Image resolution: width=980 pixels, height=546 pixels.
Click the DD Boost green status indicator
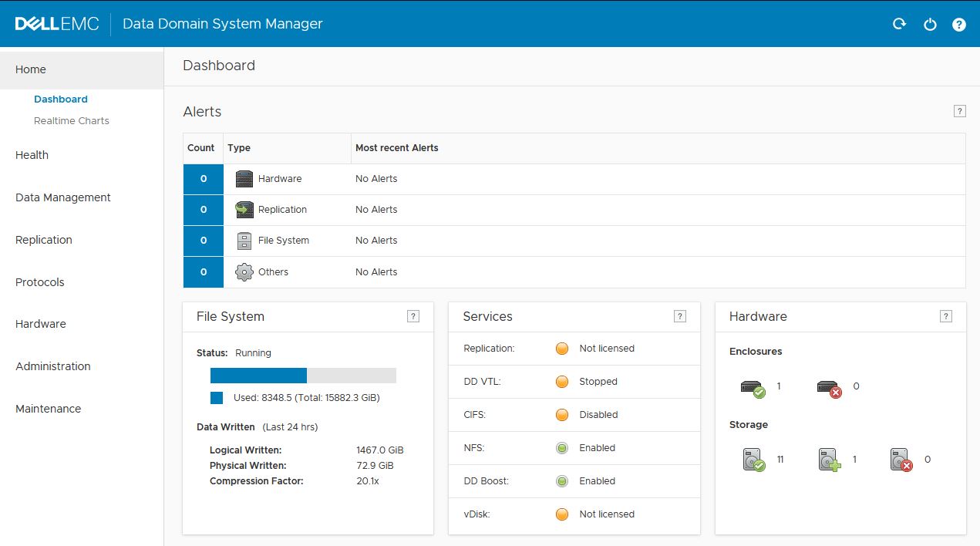[x=562, y=481]
